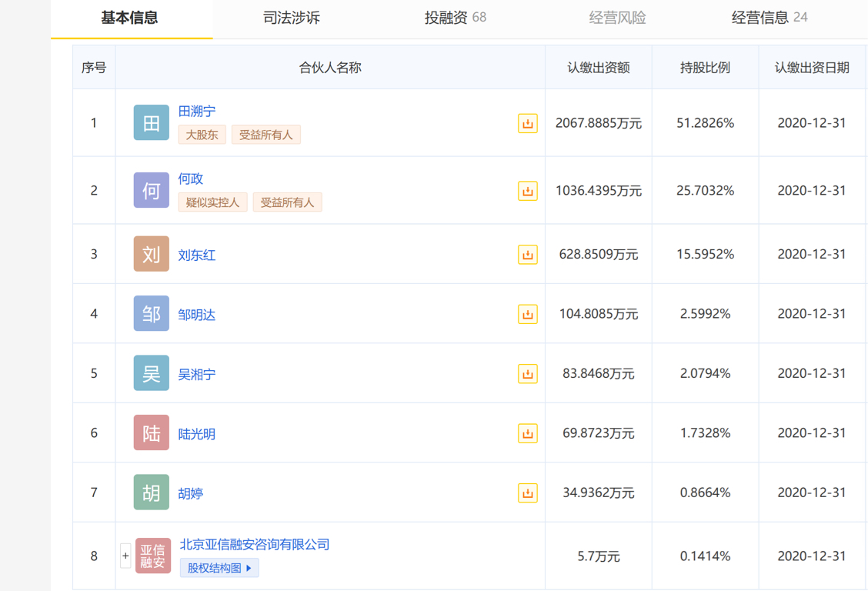The height and width of the screenshot is (591, 868).
Task: Click the orange icon in 胡婷's row
Action: (527, 493)
